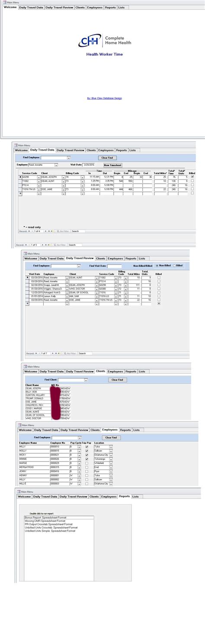Click the form icon in Reports window title
The height and width of the screenshot is (644, 205).
[19, 492]
